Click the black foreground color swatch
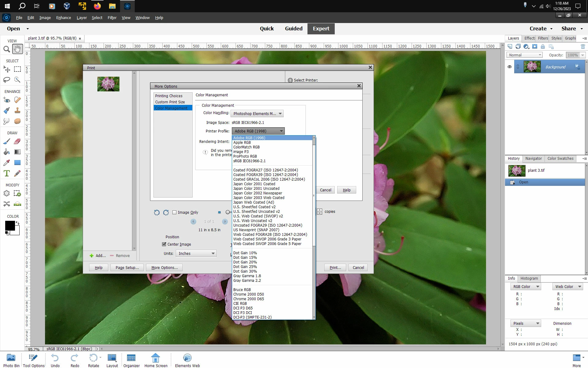The width and height of the screenshot is (588, 368). [9, 226]
